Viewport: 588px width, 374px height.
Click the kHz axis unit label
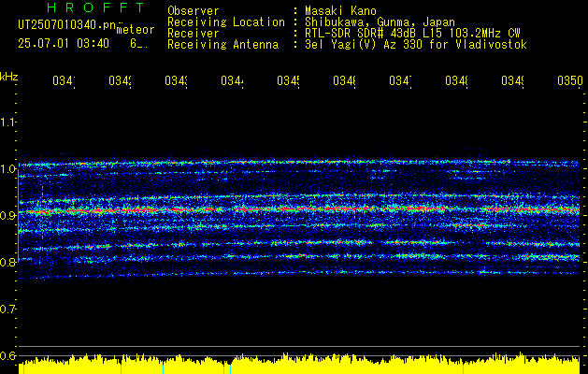click(x=9, y=77)
